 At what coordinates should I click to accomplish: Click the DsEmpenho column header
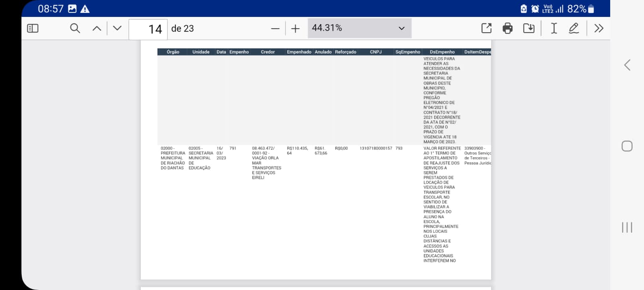coord(442,52)
